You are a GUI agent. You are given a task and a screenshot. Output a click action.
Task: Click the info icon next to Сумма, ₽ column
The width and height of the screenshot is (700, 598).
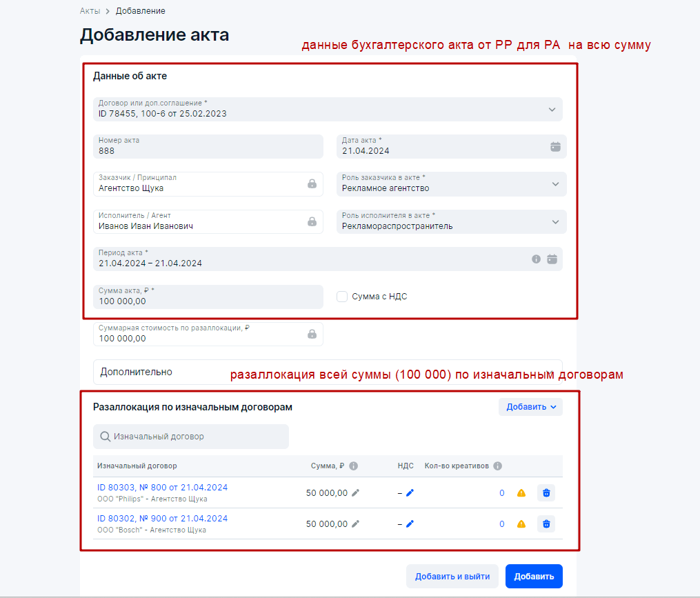click(x=354, y=466)
